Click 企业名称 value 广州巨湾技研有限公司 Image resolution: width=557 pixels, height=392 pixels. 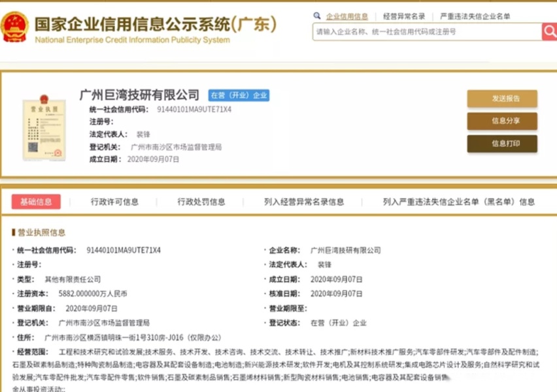click(x=345, y=250)
